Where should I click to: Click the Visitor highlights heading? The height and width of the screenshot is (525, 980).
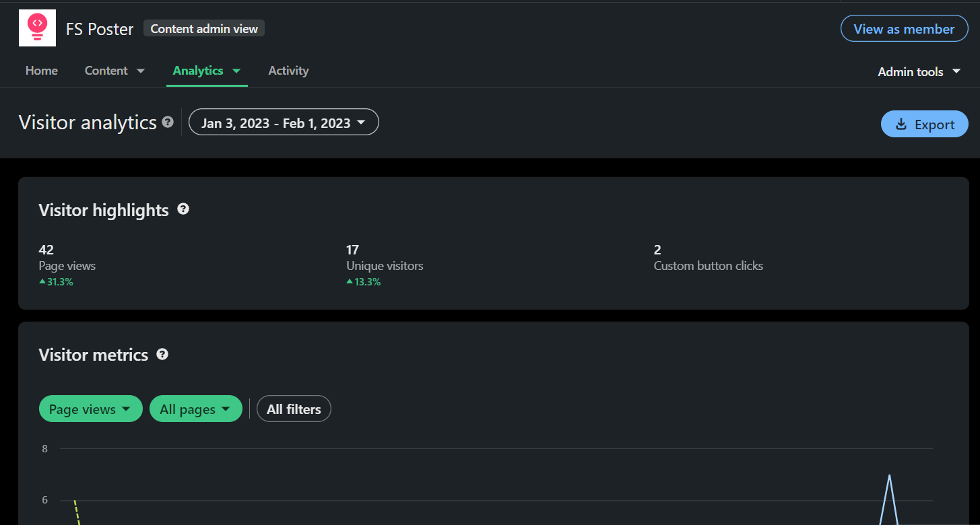[x=104, y=210]
